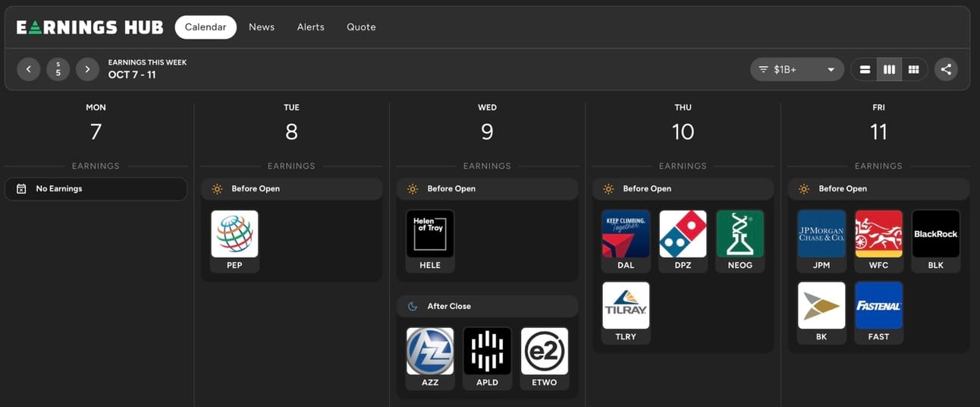Open JPMorgan JPM earnings tile

(821, 241)
